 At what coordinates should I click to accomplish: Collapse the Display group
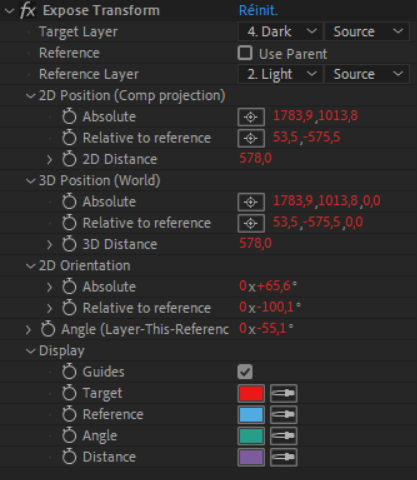[x=31, y=351]
